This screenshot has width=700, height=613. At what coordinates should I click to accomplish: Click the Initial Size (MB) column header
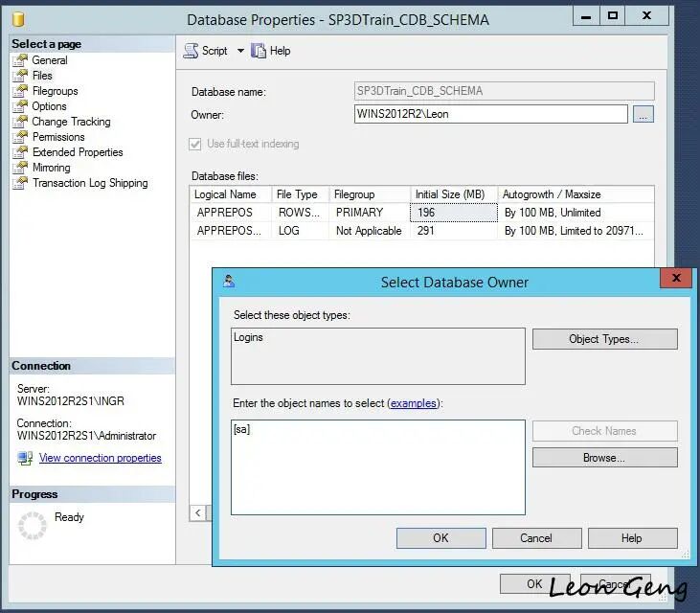click(454, 194)
